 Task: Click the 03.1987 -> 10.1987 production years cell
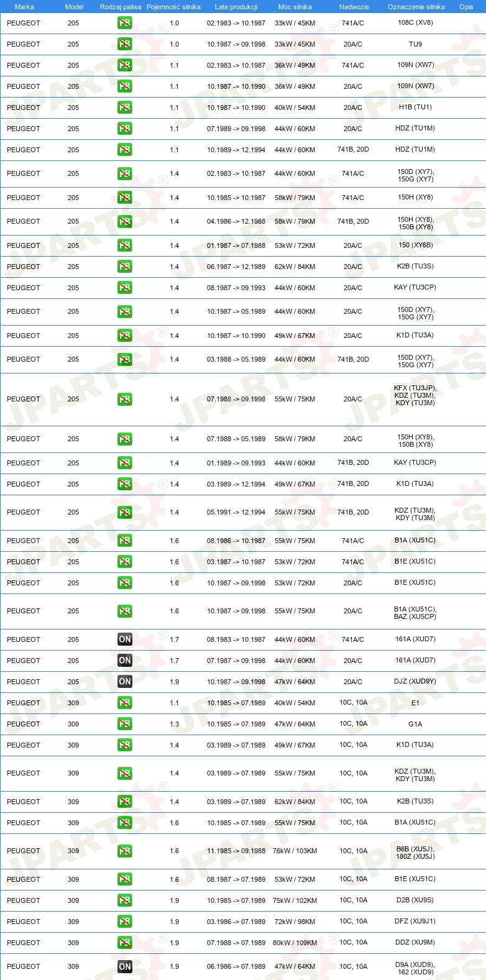236,562
